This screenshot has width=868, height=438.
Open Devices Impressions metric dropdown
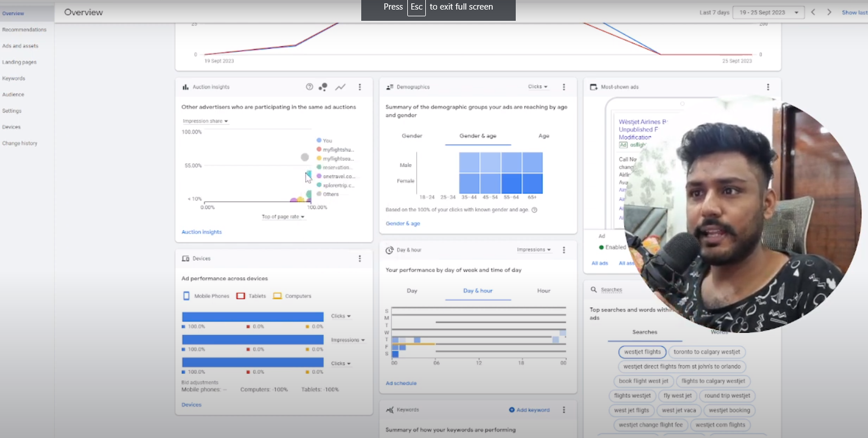(348, 340)
